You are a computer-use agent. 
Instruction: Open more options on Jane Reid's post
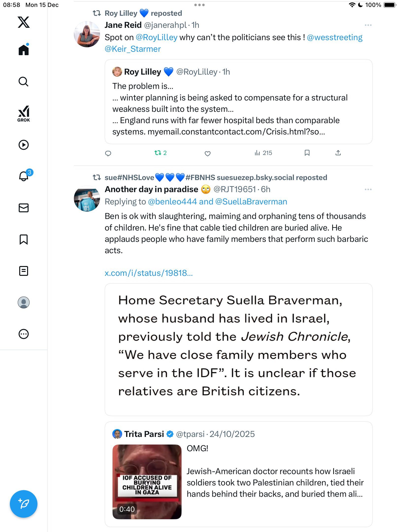click(x=368, y=25)
